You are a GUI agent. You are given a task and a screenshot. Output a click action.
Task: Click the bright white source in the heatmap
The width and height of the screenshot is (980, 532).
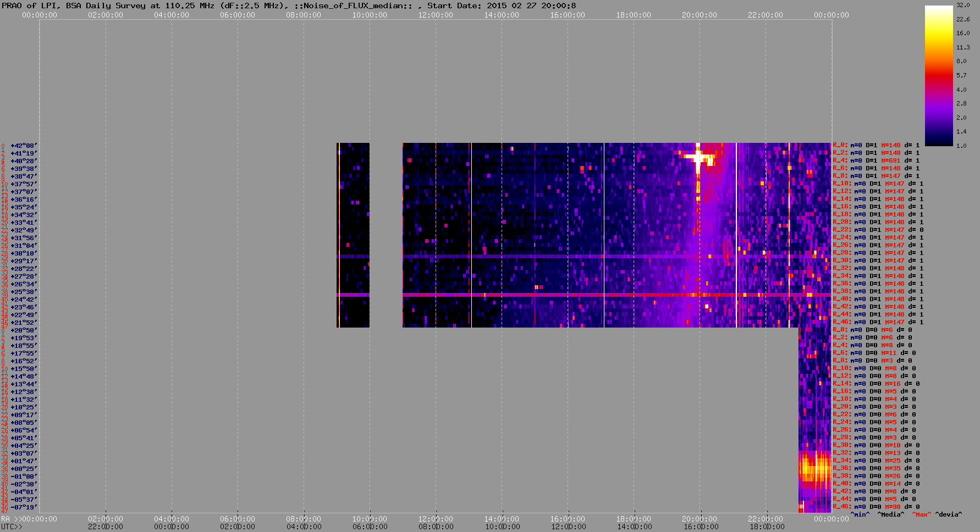pos(698,158)
